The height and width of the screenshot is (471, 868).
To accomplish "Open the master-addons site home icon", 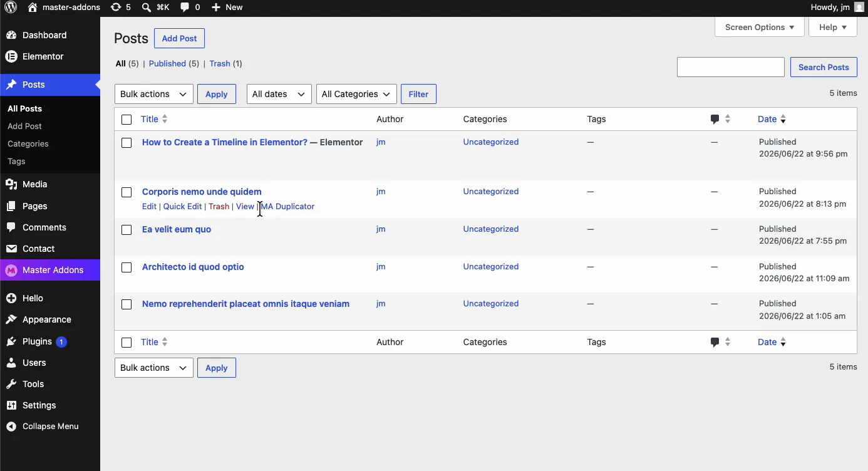I will 33,8.
